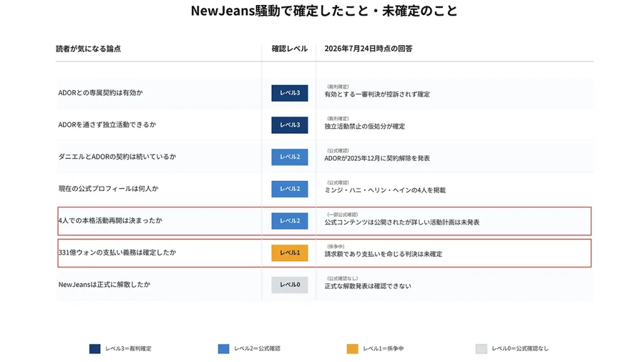This screenshot has height=362, width=644.
Task: Click answer ADORが2025年12月に契約解除を発表
Action: coord(377,158)
